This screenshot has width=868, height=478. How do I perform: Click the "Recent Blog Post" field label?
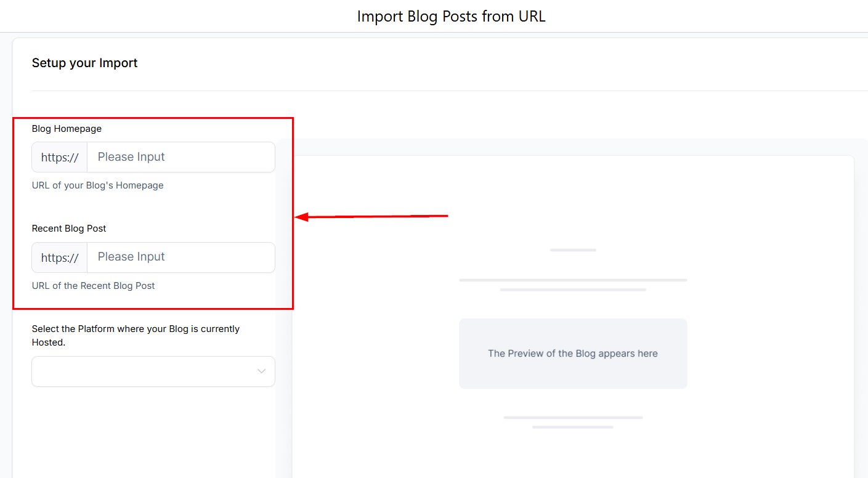[x=69, y=229]
